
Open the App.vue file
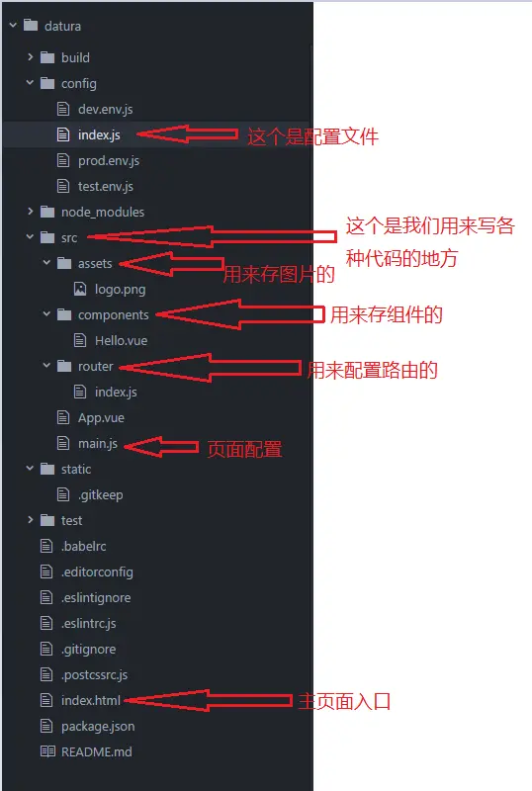pos(101,417)
